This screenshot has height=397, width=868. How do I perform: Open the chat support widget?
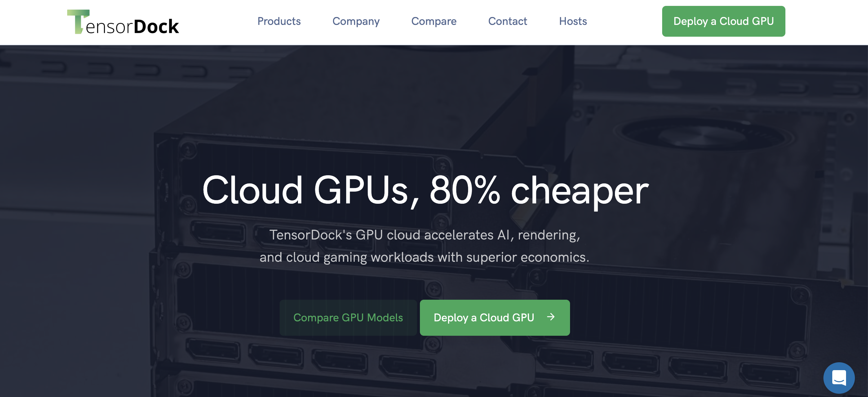839,377
